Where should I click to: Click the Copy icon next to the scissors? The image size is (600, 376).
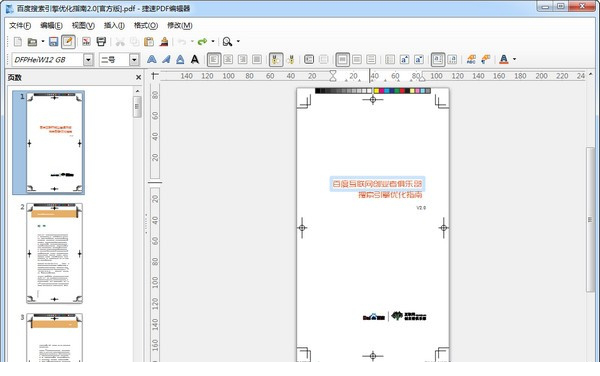(134, 42)
